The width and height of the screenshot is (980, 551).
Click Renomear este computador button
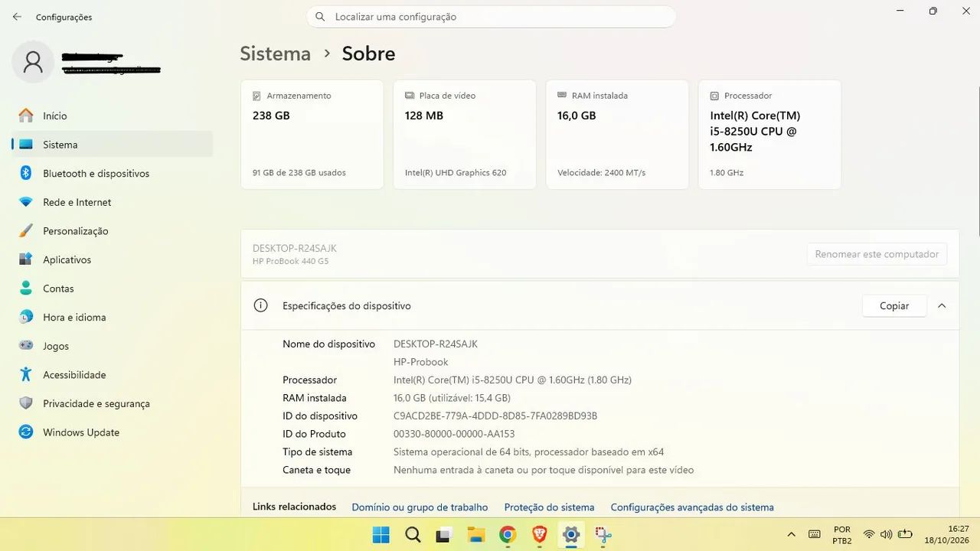click(877, 254)
